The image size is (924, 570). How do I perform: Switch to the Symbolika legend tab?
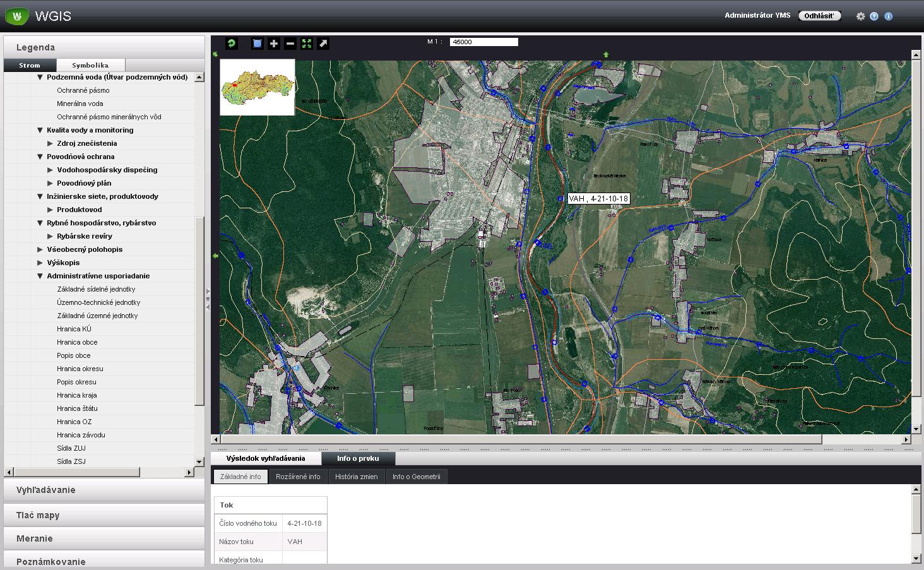tap(90, 65)
